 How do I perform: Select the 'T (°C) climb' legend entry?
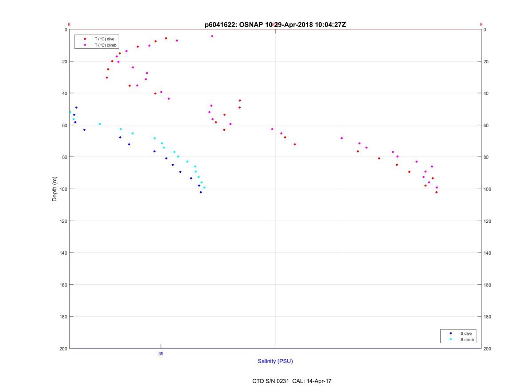[106, 45]
